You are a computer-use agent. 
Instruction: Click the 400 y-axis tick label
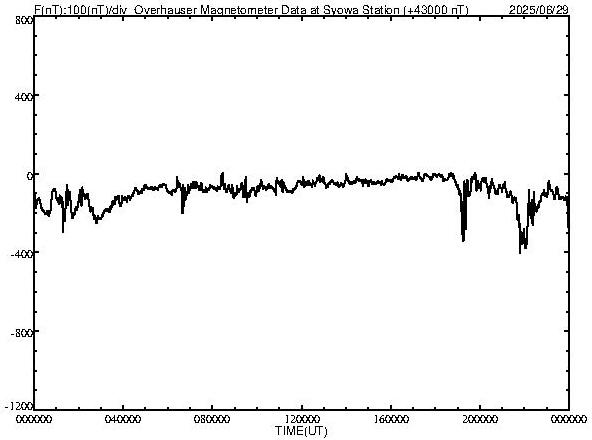24,97
